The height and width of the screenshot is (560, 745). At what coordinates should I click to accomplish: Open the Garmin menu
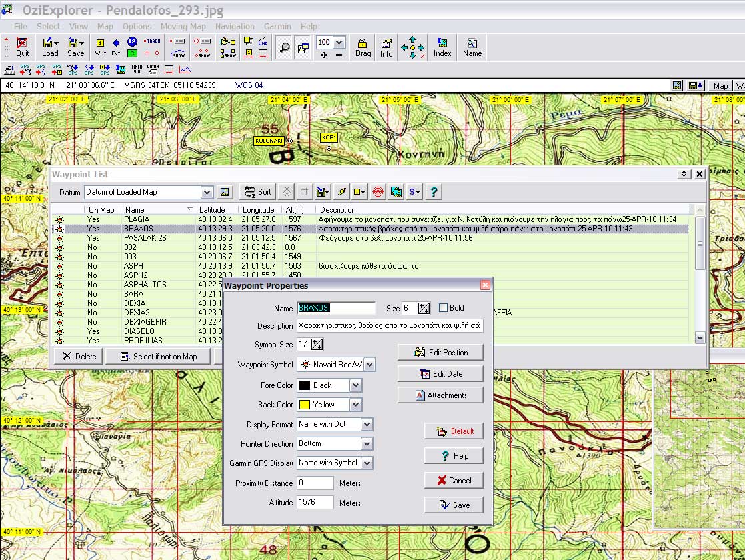pyautogui.click(x=277, y=27)
